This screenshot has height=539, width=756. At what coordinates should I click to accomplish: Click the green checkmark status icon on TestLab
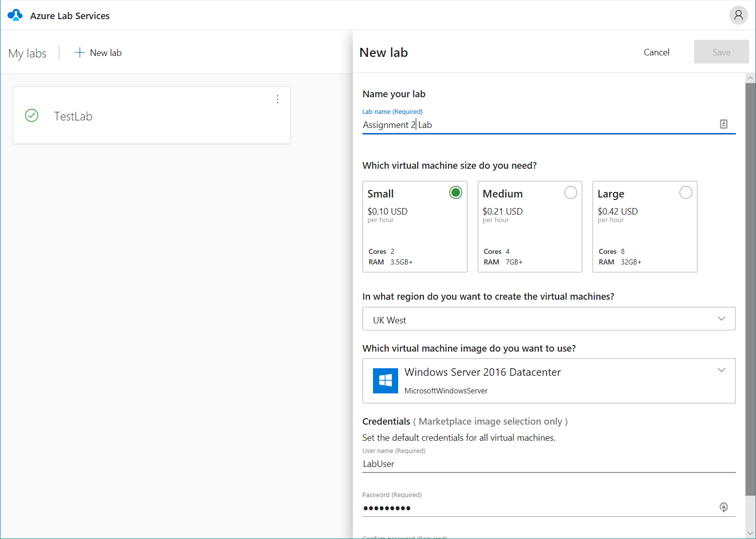click(x=32, y=115)
